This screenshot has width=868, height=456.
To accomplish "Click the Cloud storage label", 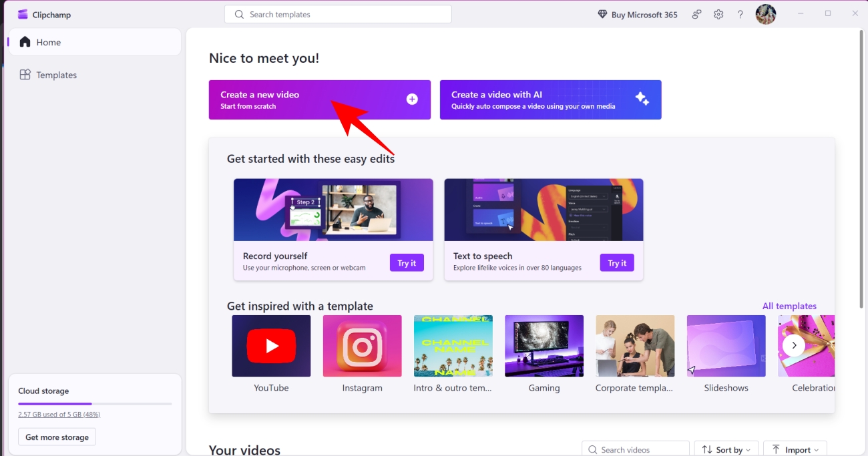I will 43,391.
